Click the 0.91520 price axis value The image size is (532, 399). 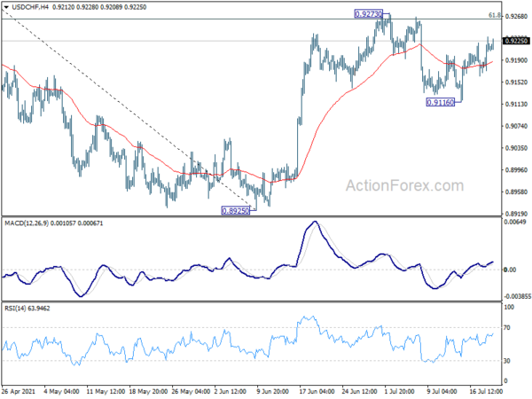[x=516, y=82]
